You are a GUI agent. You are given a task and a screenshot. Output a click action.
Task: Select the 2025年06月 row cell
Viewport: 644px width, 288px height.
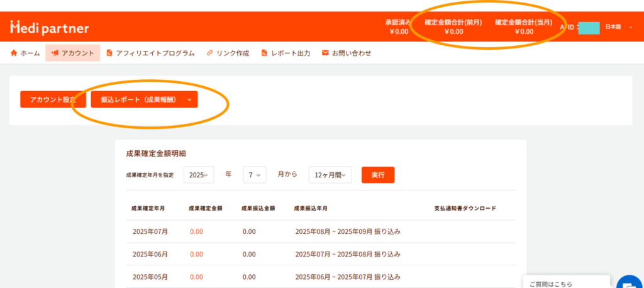coord(150,254)
